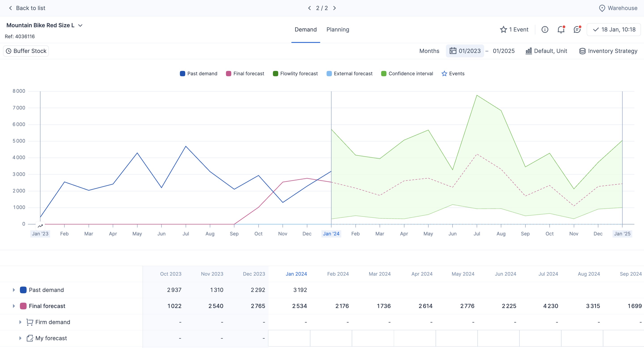Open Default, Unit chart options
The image size is (644, 348).
pyautogui.click(x=546, y=51)
